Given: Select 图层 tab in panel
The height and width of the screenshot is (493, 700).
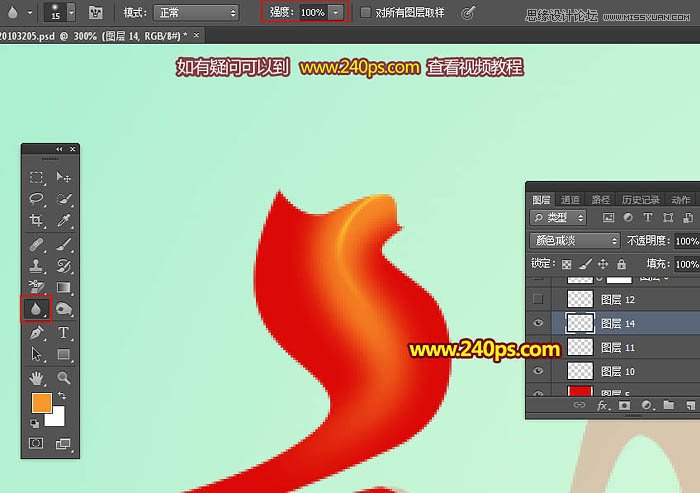Looking at the screenshot, I should pos(541,200).
